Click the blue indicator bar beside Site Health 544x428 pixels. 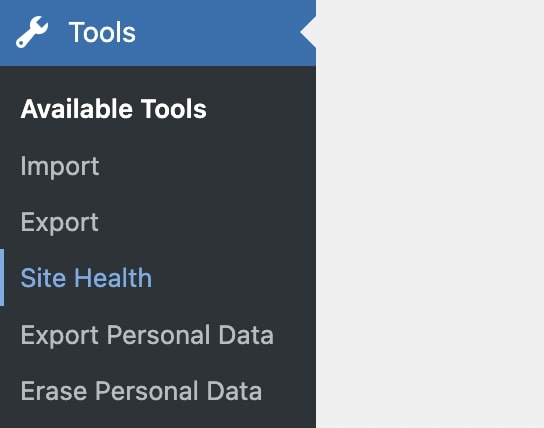[x=2, y=277]
